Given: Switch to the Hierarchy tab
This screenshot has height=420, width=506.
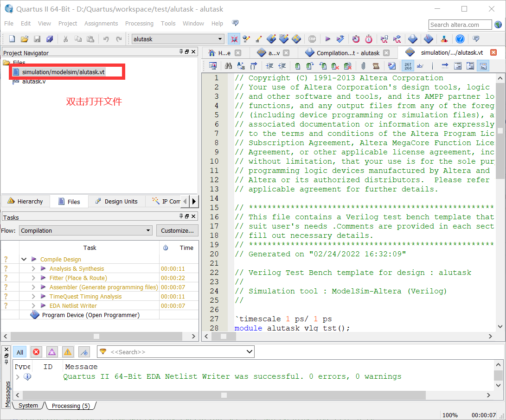Looking at the screenshot, I should [26, 201].
